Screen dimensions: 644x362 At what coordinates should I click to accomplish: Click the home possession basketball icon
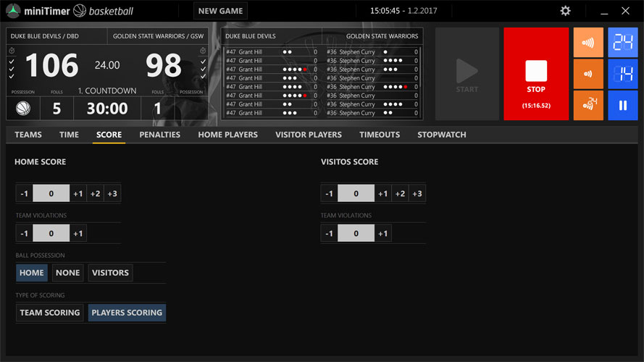tap(23, 109)
